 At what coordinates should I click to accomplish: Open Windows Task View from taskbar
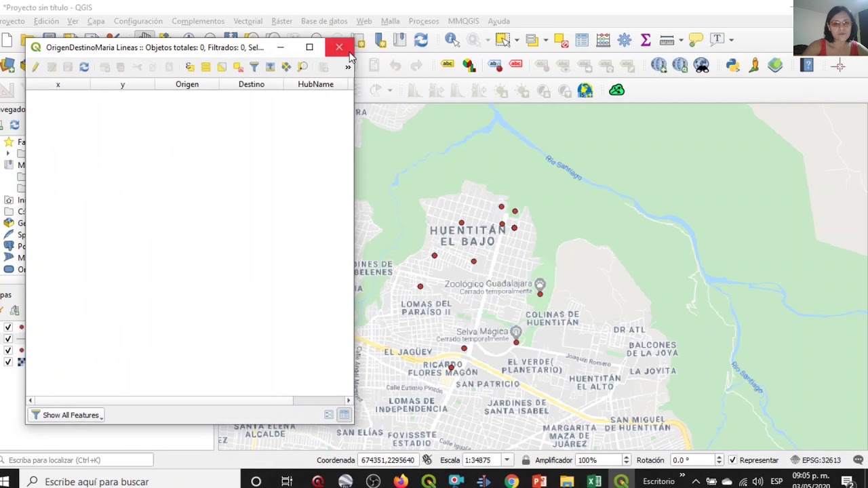click(287, 481)
